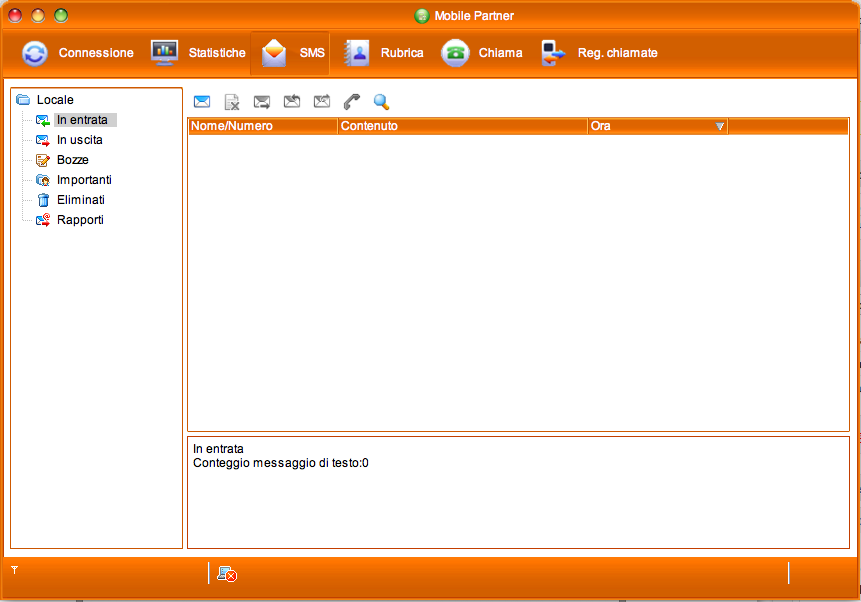Open the Bozze drafts folder
The width and height of the screenshot is (861, 602).
click(72, 160)
